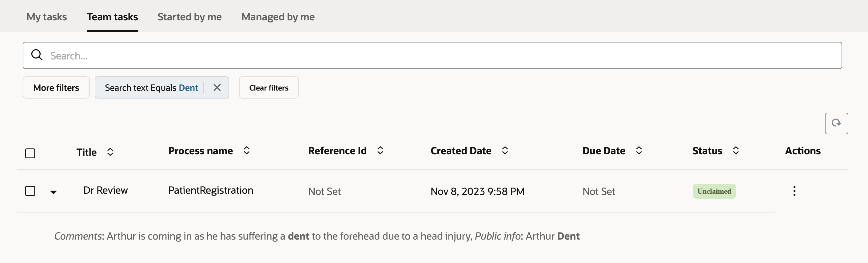Viewport: 868px width, 263px height.
Task: Open actions menu for Dr Review
Action: [x=794, y=191]
